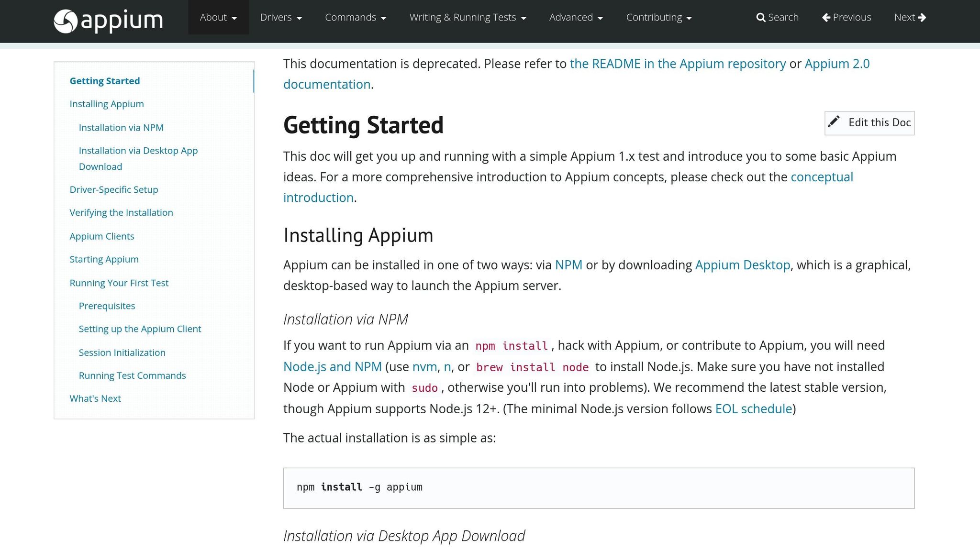This screenshot has width=980, height=551.
Task: Click the pencil icon on Edit this Doc
Action: 834,122
